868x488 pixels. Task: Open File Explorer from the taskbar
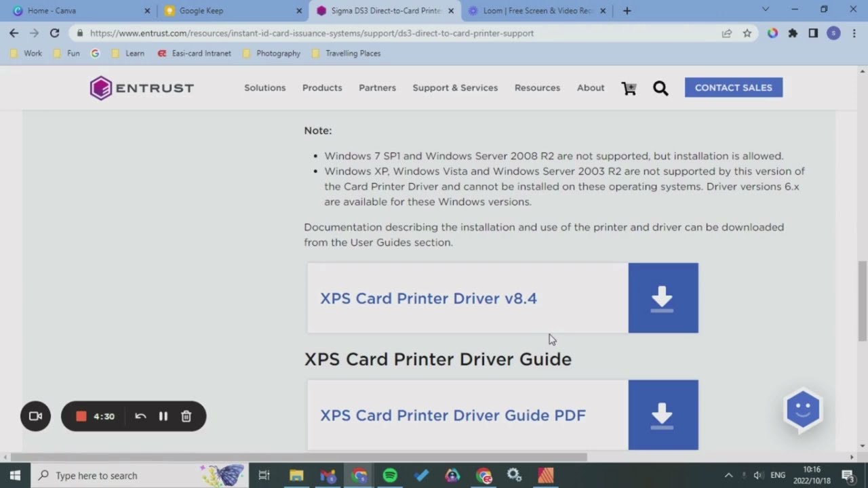[x=296, y=475]
